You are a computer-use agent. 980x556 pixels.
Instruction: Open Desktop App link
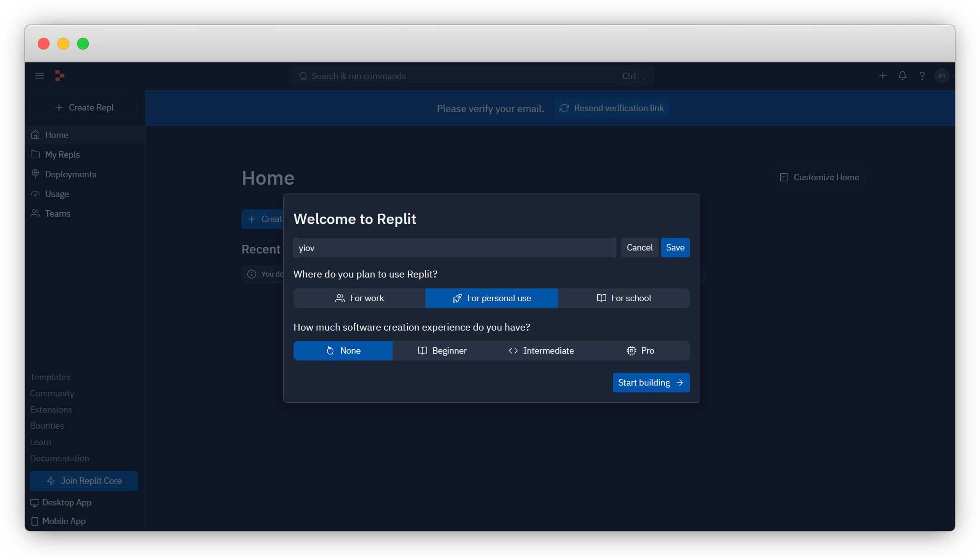pyautogui.click(x=61, y=502)
